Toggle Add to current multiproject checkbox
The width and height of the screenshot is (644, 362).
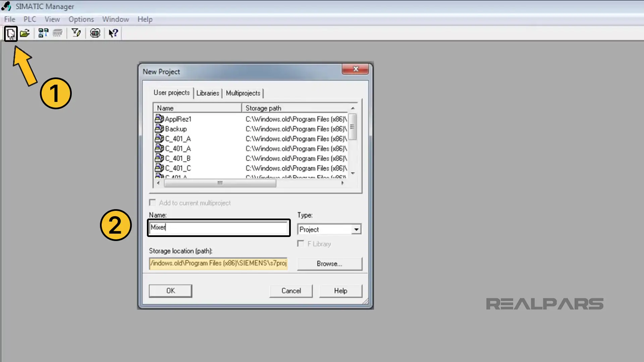pyautogui.click(x=153, y=202)
